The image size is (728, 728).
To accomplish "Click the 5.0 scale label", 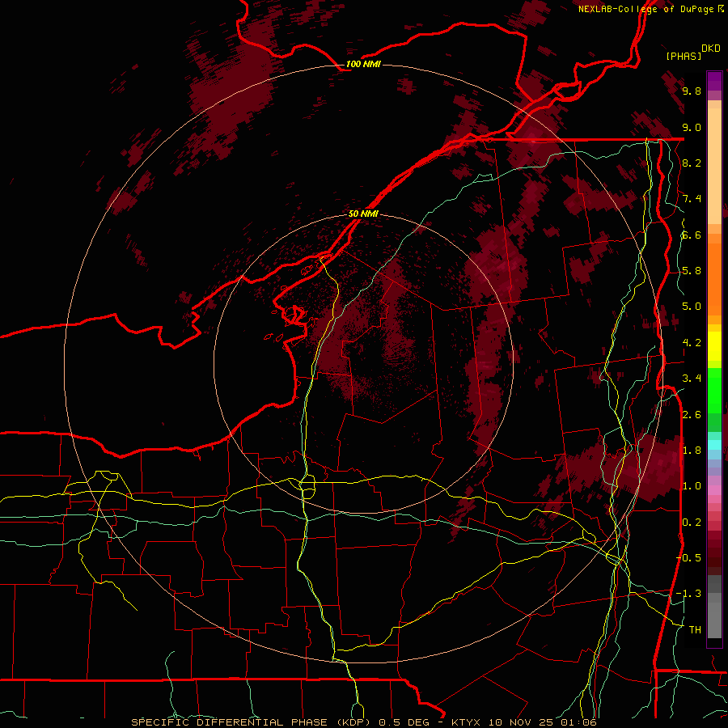I will click(692, 307).
